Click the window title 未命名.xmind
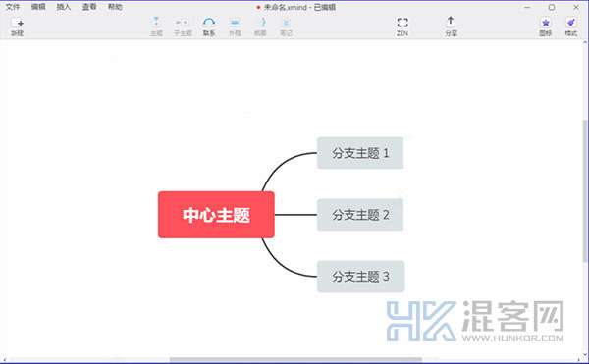This screenshot has height=364, width=589. point(285,7)
